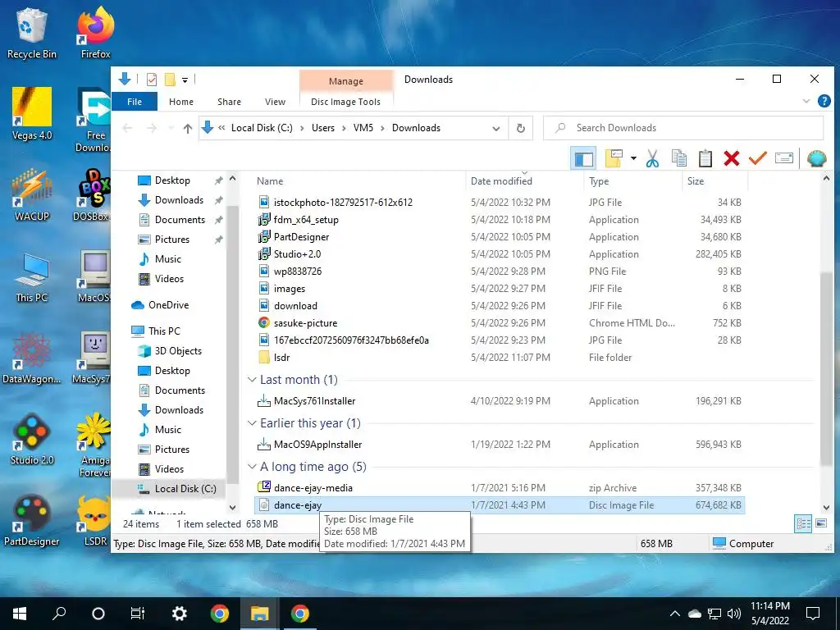Select the This PC desktop icon
Screen dimensions: 840x630
coord(32,277)
